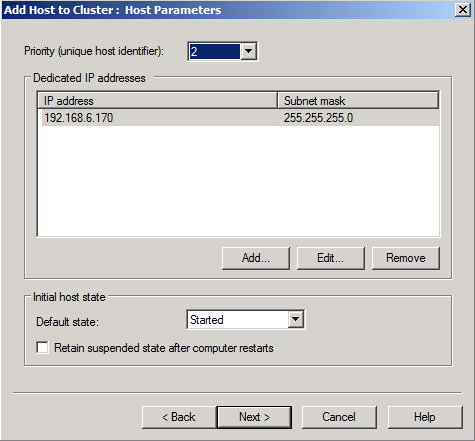Go to previous step with Back button
Image resolution: width=475 pixels, height=441 pixels.
(179, 417)
